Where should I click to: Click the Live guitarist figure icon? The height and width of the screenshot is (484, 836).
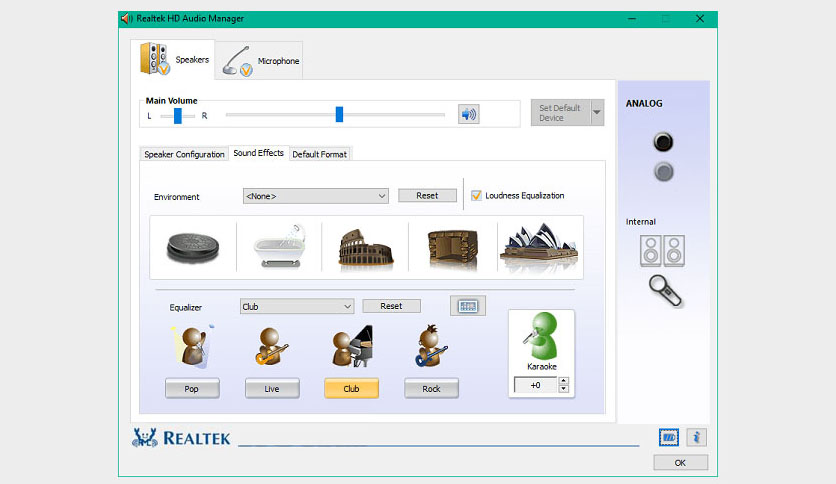[271, 346]
